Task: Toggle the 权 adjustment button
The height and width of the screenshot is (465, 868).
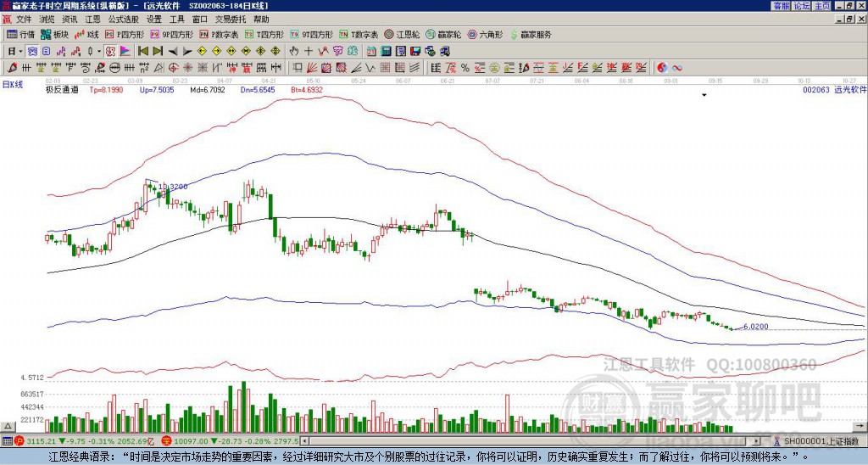Action: (109, 52)
